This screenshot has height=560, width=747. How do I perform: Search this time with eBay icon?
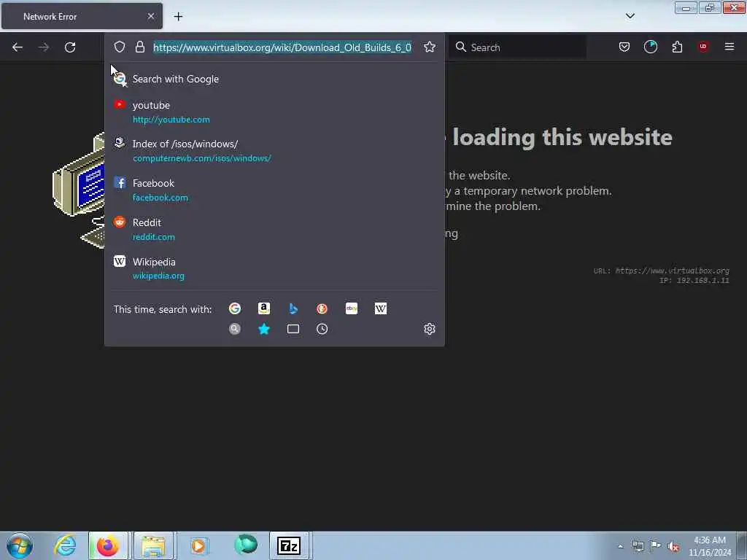(x=352, y=308)
